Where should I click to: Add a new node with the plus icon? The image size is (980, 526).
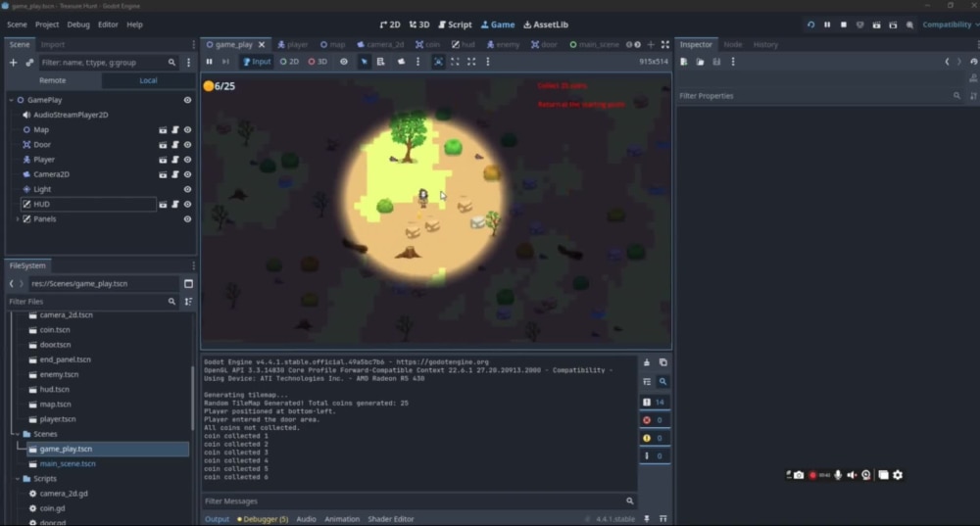13,63
